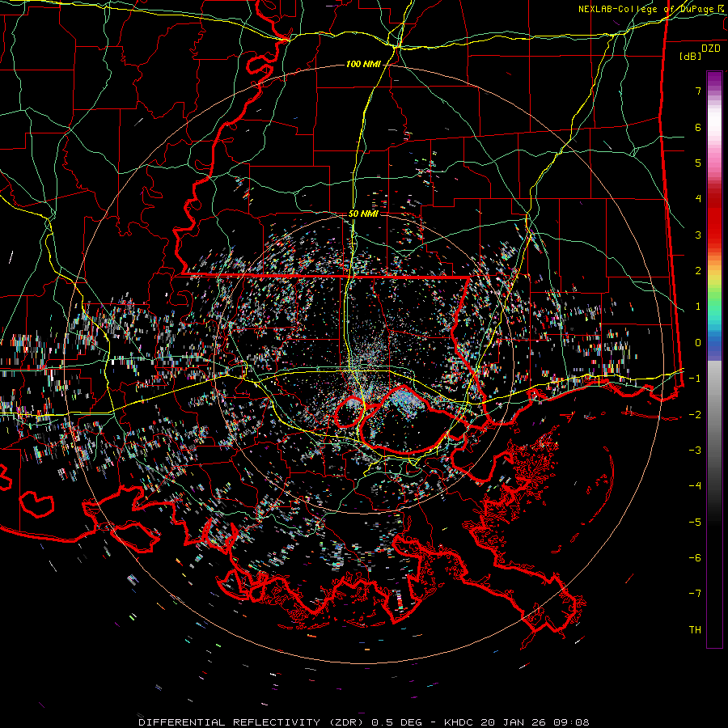Click the DIFFERENTIAL REFLECTIVITY (ZDR) caption text

252,722
